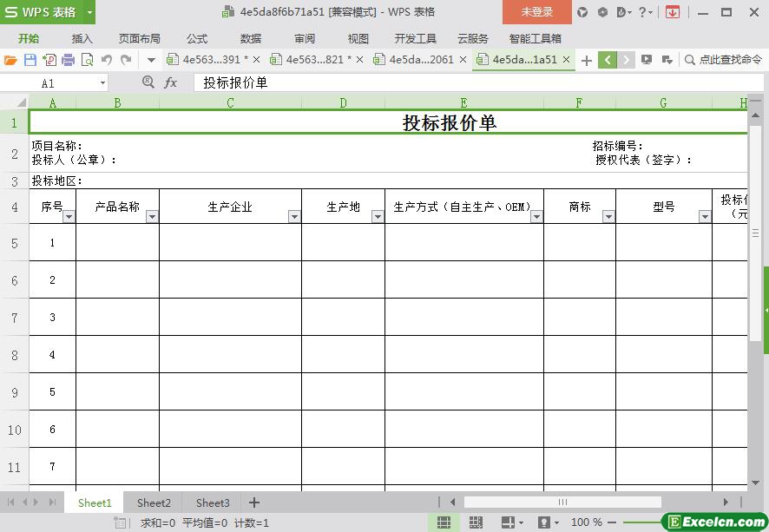The image size is (769, 532).
Task: Open a new document tab with plus
Action: pos(587,60)
